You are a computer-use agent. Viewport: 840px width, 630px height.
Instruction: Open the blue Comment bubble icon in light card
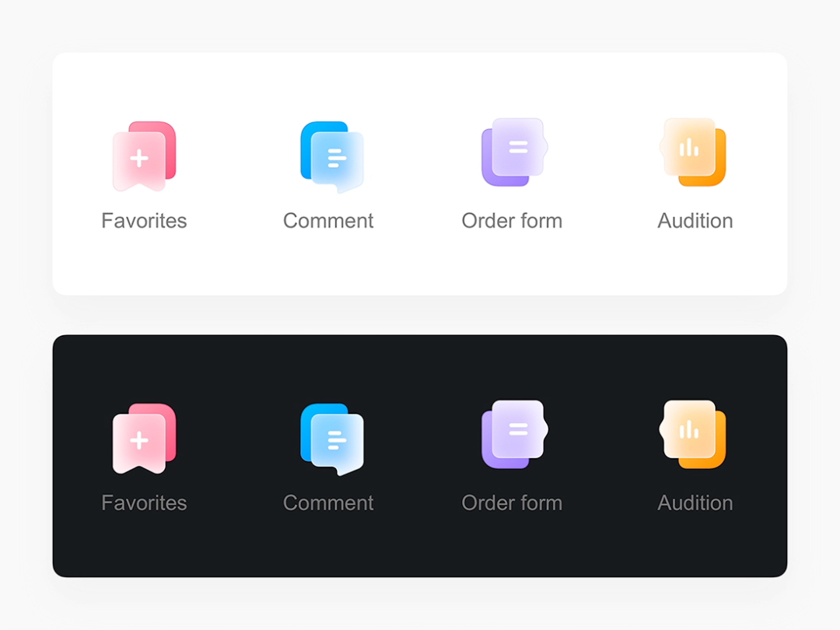click(332, 157)
